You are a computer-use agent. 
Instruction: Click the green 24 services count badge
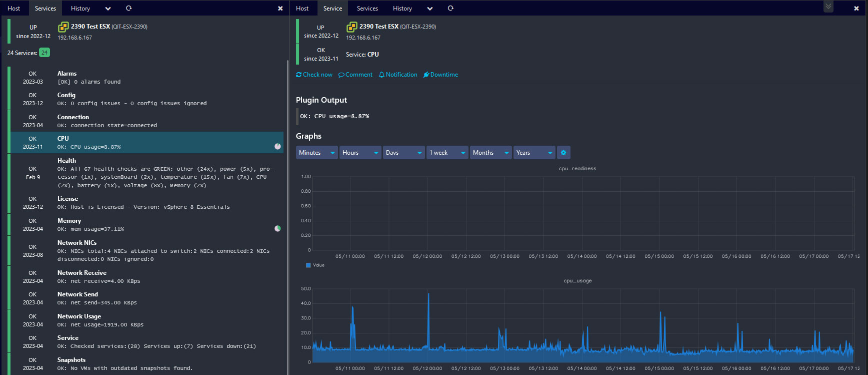coord(44,53)
